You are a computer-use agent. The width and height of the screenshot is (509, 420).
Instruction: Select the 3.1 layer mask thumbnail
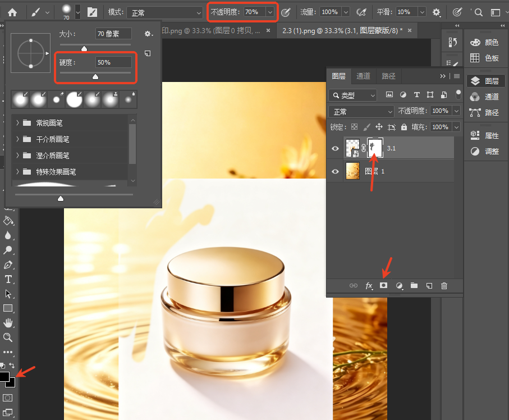pos(375,148)
